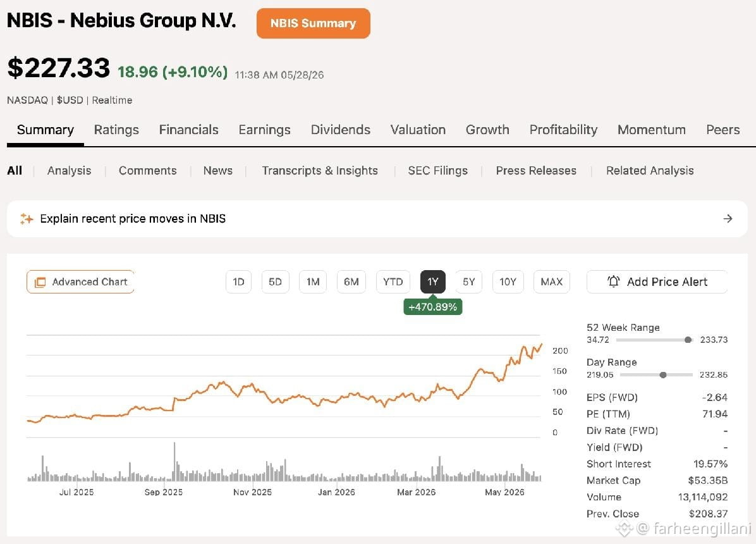
Task: Open the NBIS Summary orange button
Action: coord(313,23)
